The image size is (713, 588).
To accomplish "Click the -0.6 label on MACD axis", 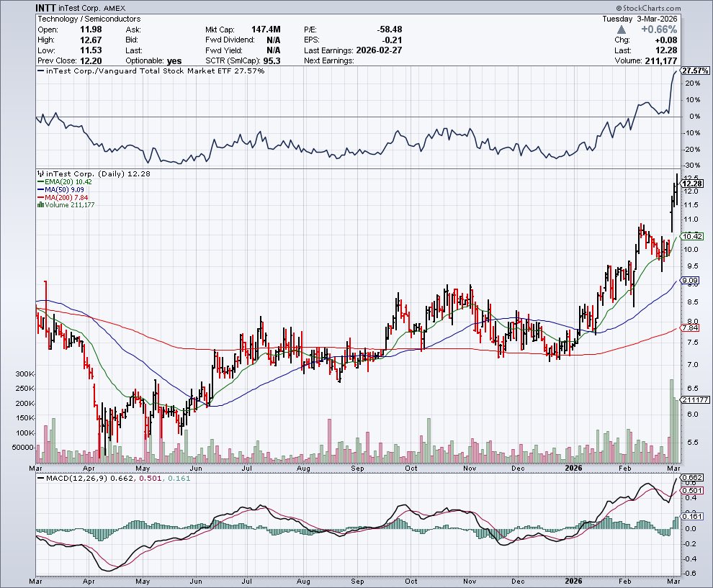I will [x=690, y=574].
